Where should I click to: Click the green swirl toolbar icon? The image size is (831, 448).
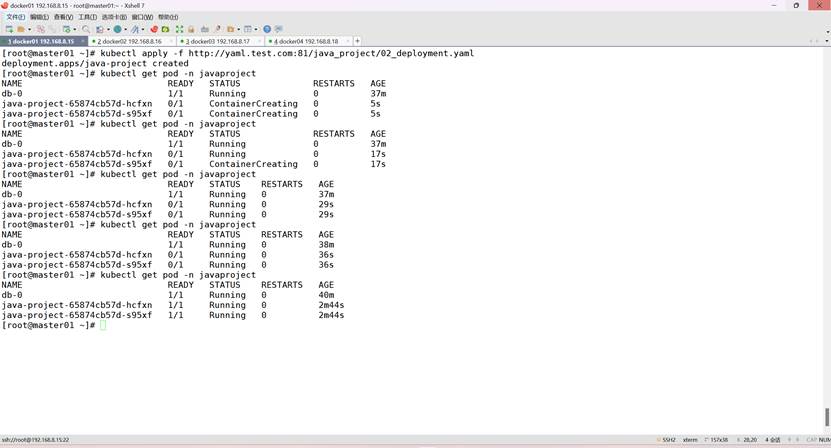165,29
